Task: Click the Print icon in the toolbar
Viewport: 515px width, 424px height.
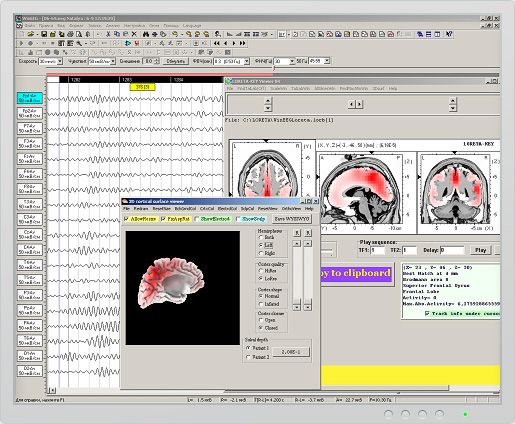Action: point(70,34)
